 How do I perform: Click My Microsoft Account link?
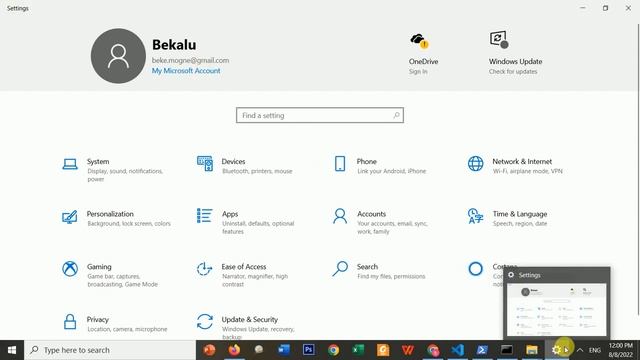click(x=186, y=71)
